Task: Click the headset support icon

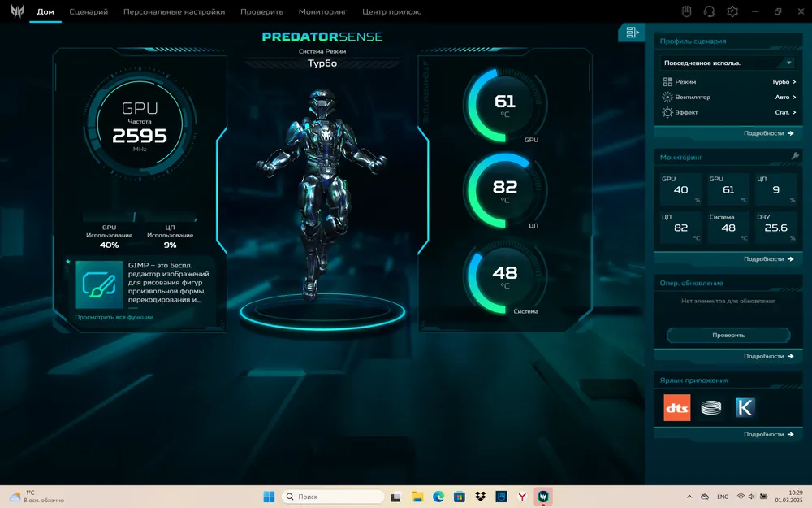Action: click(709, 11)
